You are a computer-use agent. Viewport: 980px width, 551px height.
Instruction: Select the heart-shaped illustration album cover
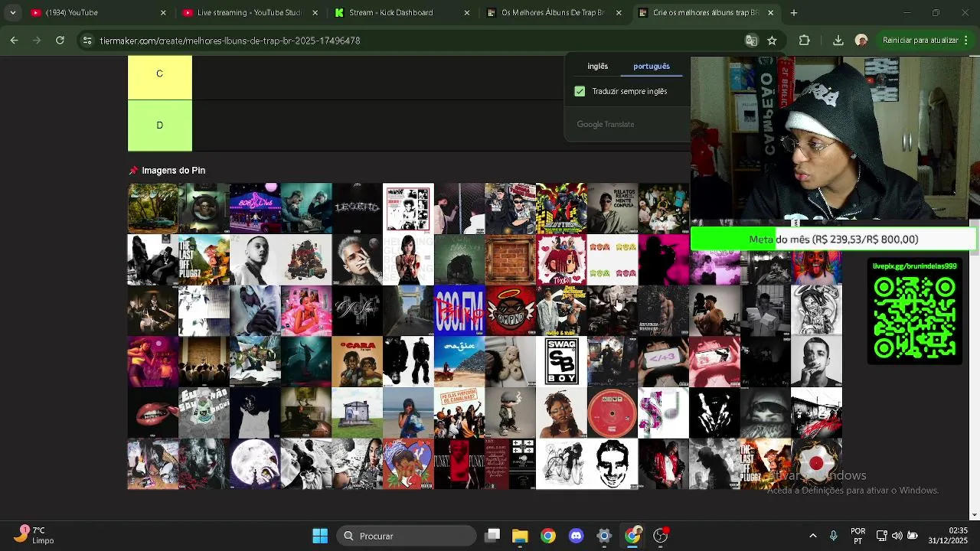408,464
